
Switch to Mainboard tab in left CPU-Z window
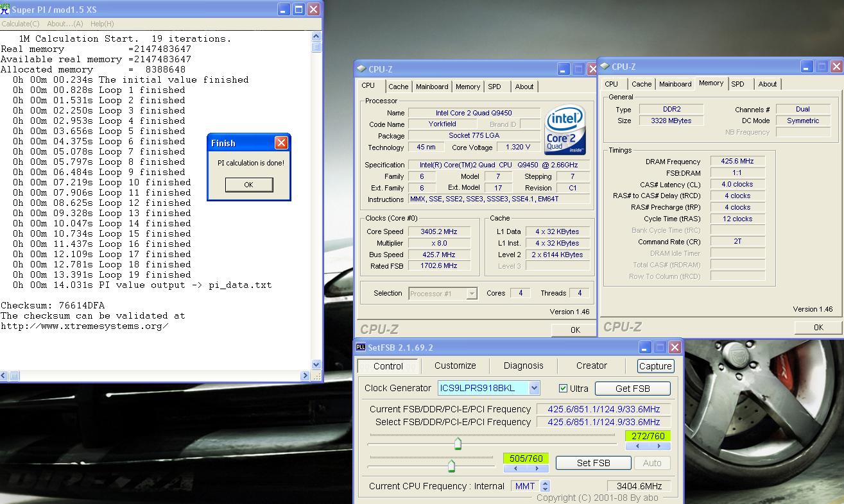tap(432, 87)
